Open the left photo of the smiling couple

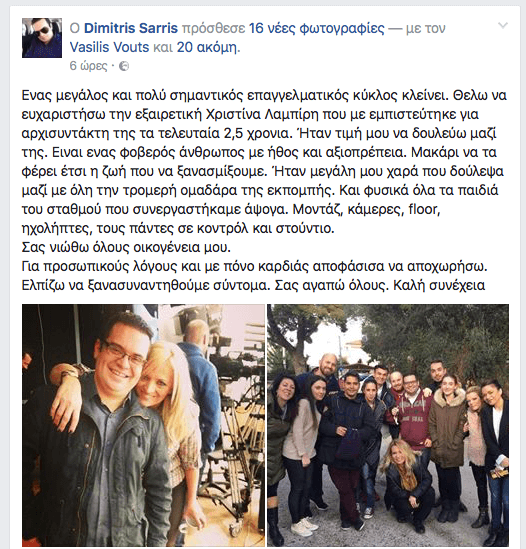143,425
